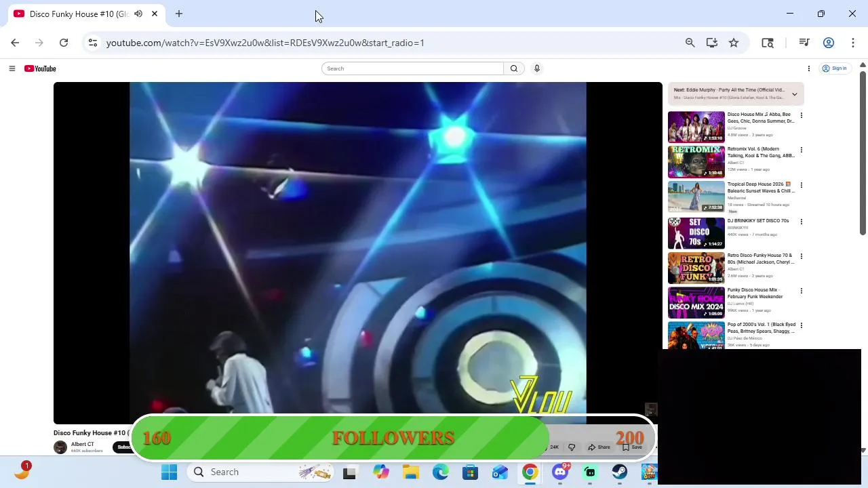
Task: Open Chrome three-dot menu
Action: coord(852,43)
